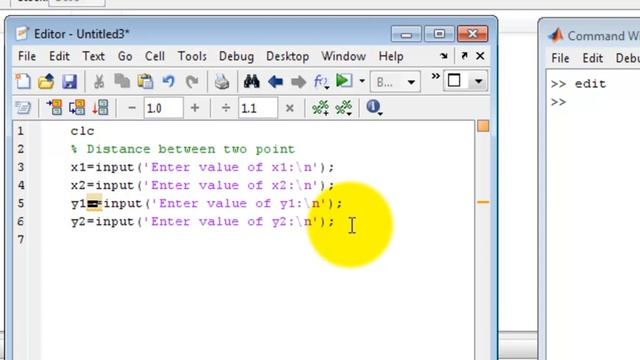This screenshot has height=360, width=640.
Task: Increment value with the plus button
Action: click(x=195, y=108)
